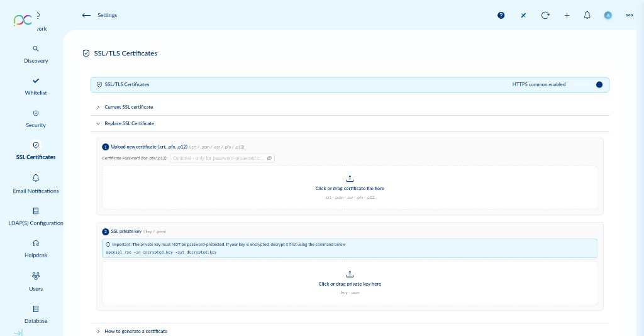The width and height of the screenshot is (644, 336).
Task: Click the help question mark icon
Action: click(x=501, y=15)
